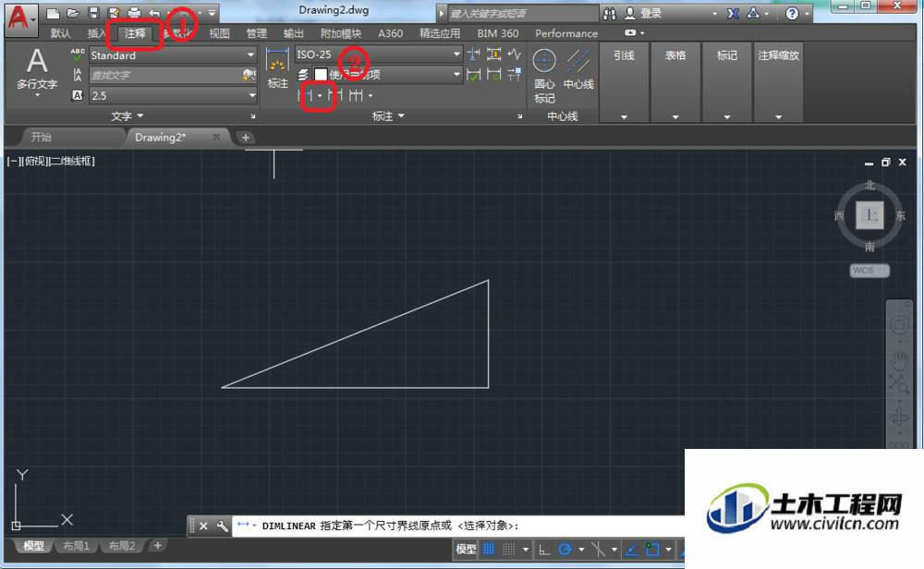Click the Save As icon in quick access
This screenshot has height=569, width=924.
point(113,13)
